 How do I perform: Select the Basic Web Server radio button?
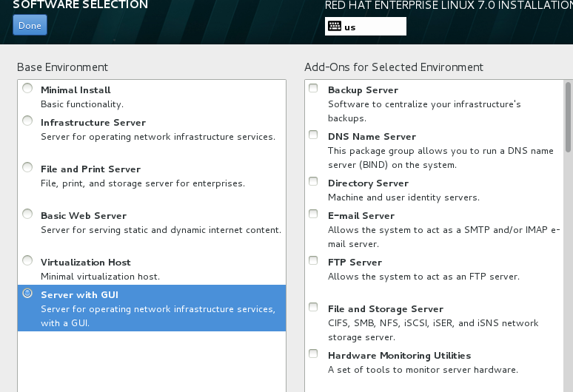click(27, 214)
